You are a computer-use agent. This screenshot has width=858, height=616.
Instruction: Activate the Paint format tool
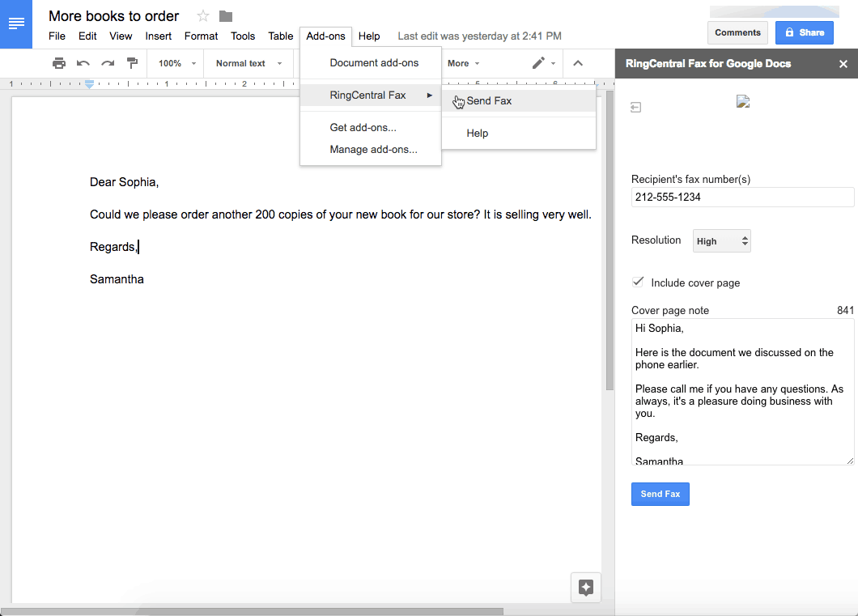coord(132,63)
